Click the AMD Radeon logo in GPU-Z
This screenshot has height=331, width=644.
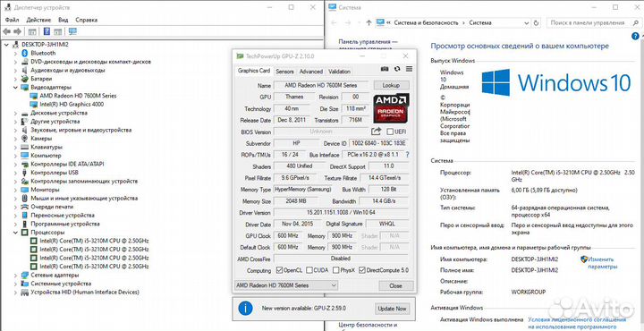point(391,109)
